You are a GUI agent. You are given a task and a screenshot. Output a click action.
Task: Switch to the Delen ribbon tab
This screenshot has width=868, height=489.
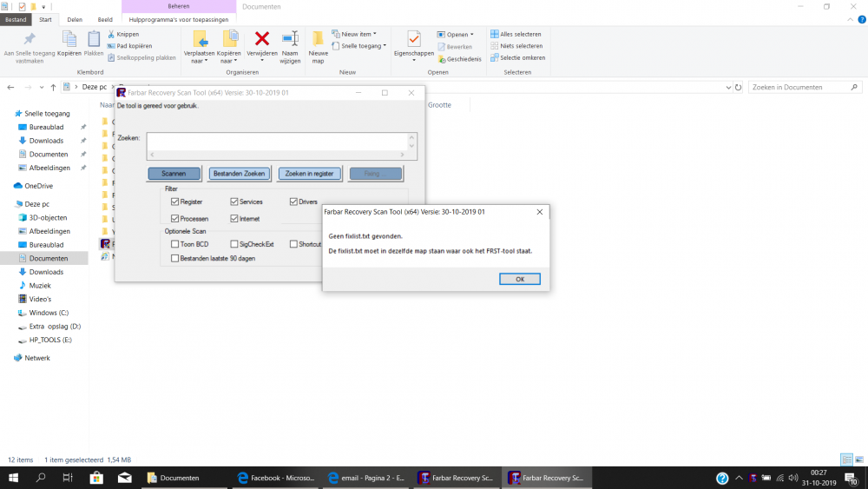(x=75, y=19)
